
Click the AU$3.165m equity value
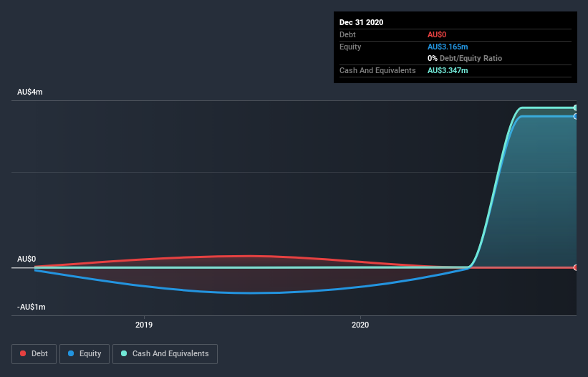click(x=448, y=47)
